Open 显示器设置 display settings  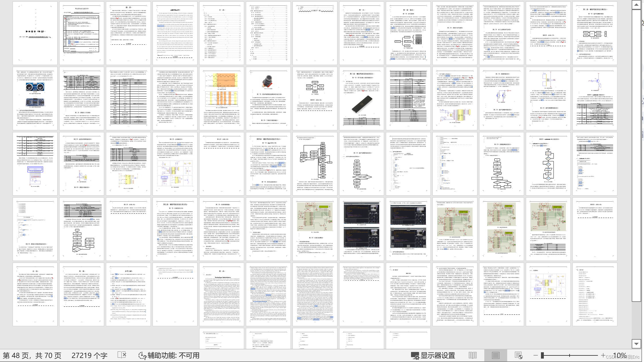[x=433, y=355]
